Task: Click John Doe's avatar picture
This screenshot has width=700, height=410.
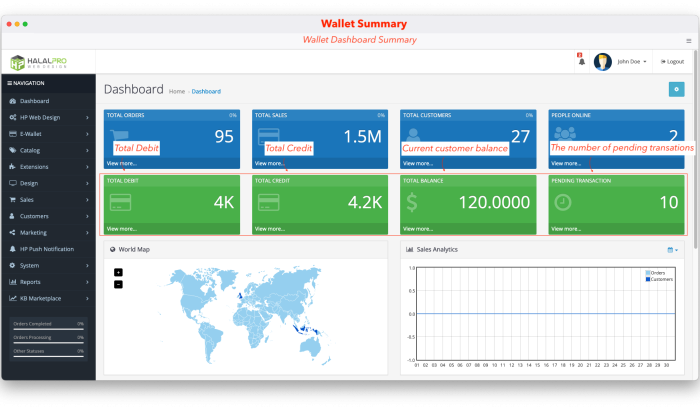Action: [x=602, y=62]
